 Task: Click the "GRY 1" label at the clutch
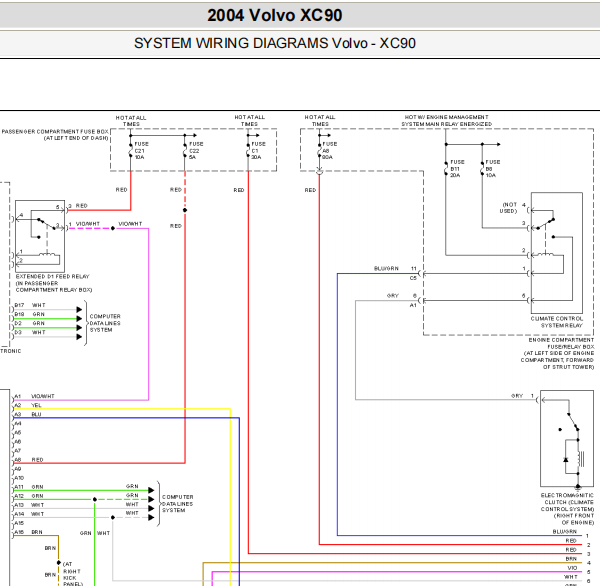(x=522, y=396)
